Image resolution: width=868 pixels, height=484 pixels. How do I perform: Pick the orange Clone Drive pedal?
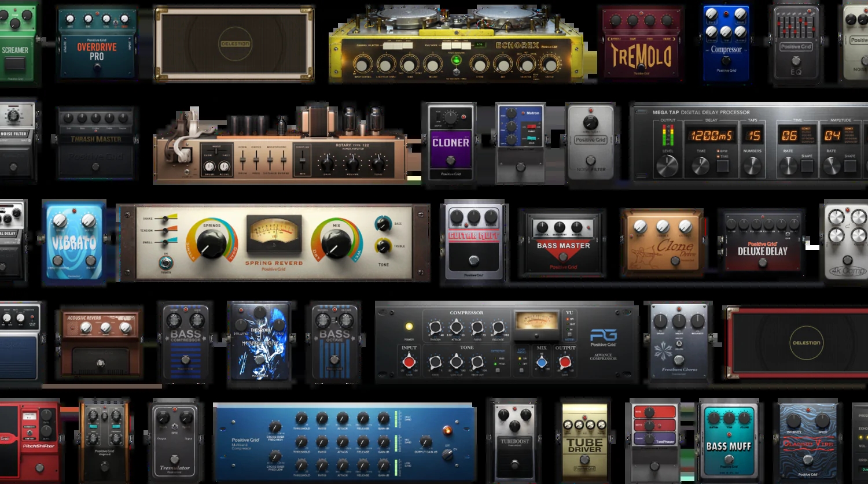point(663,243)
